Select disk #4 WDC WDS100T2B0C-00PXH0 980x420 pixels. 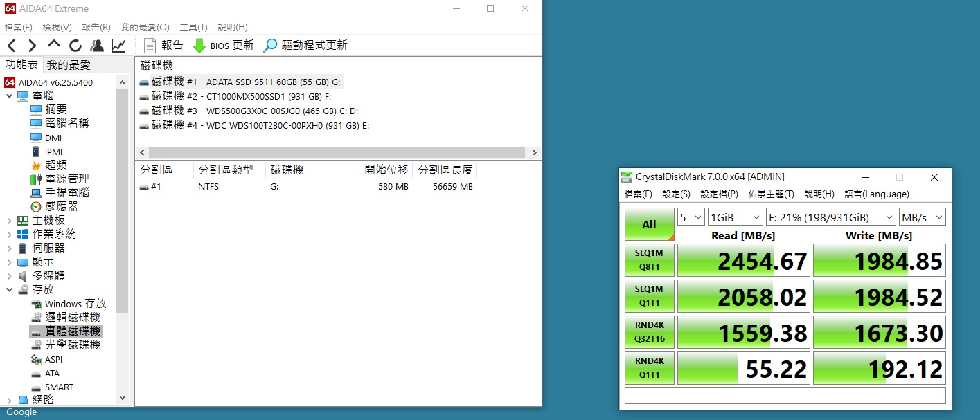tap(254, 125)
